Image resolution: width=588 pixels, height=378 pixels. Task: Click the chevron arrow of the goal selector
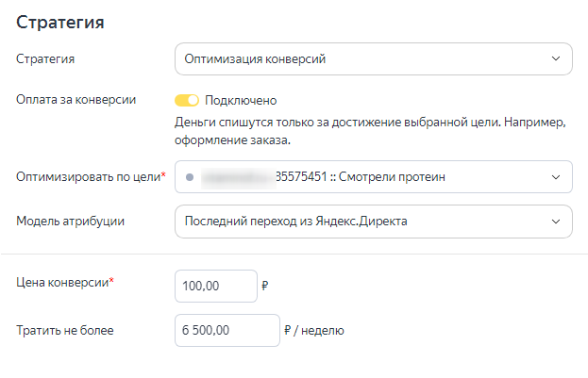555,176
